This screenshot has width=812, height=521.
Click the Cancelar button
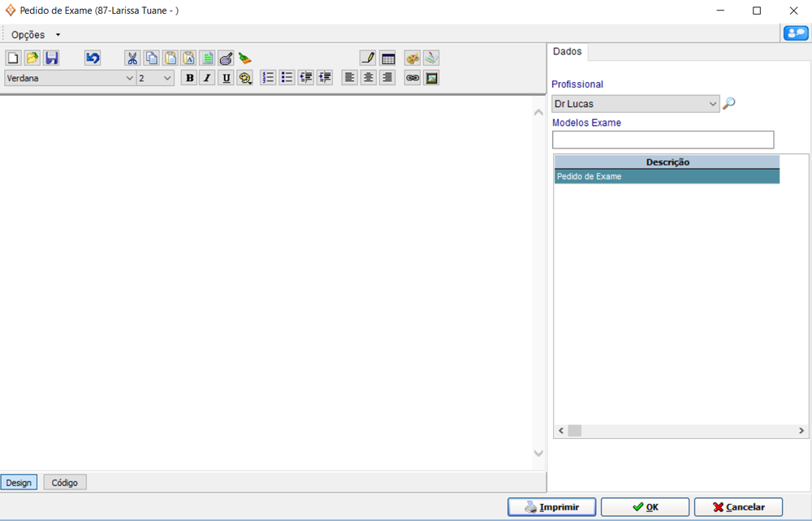[x=738, y=507]
